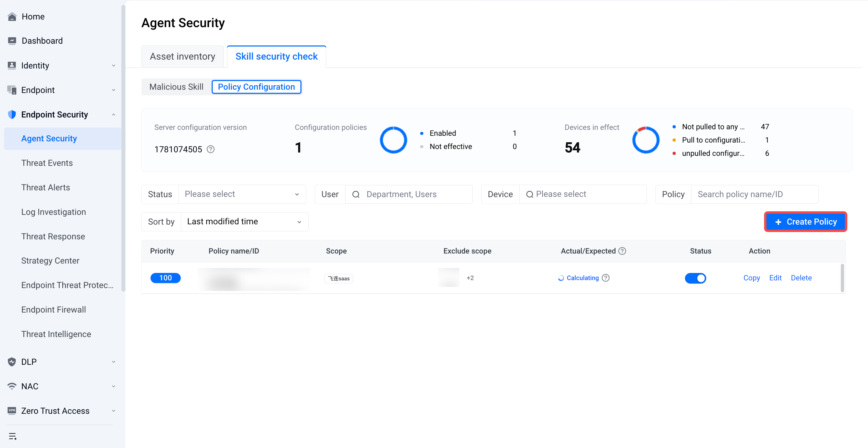Select the Malicious Skill segment
Viewport: 868px width, 448px height.
coord(177,87)
